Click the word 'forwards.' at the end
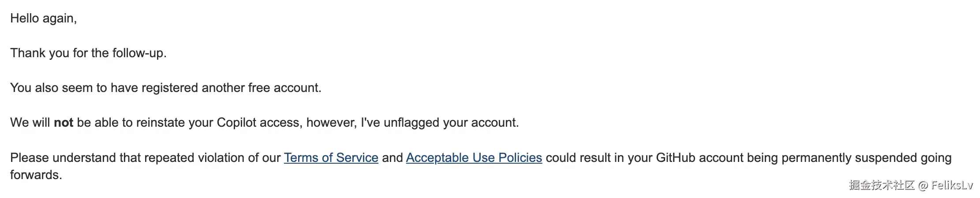980x198 pixels. (x=36, y=175)
